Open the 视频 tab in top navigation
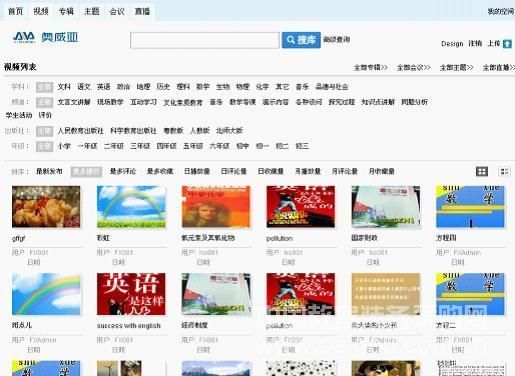 (41, 11)
